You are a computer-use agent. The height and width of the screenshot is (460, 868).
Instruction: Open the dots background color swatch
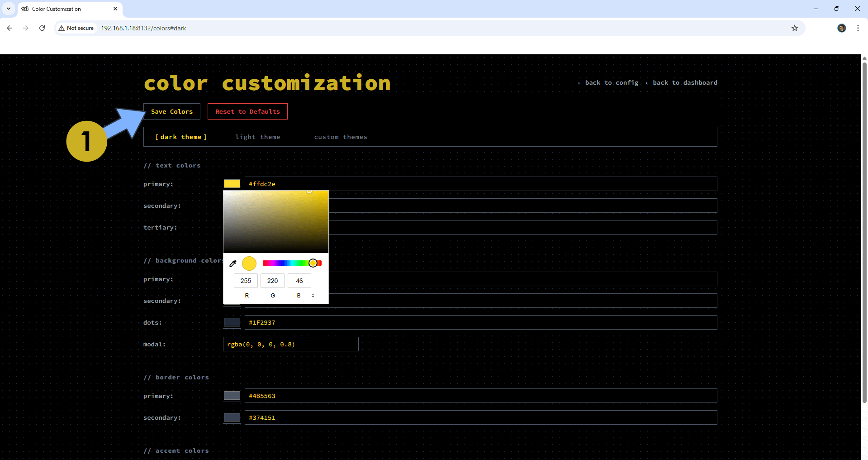click(232, 322)
